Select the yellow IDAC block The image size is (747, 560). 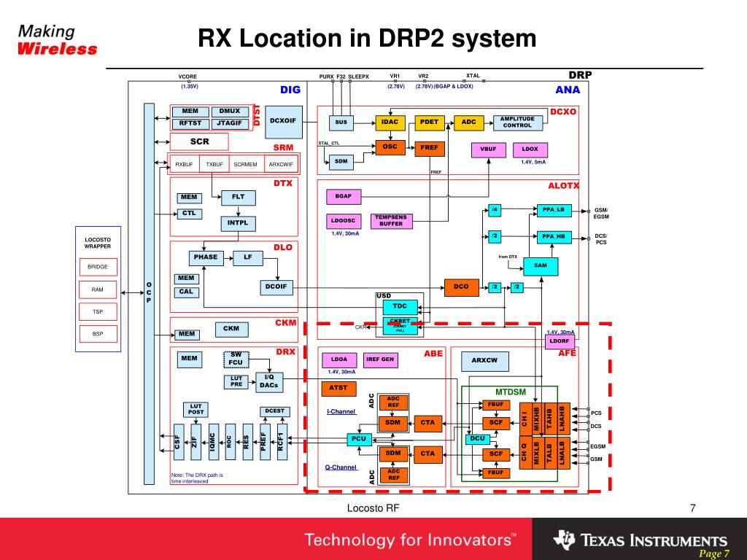pyautogui.click(x=390, y=122)
